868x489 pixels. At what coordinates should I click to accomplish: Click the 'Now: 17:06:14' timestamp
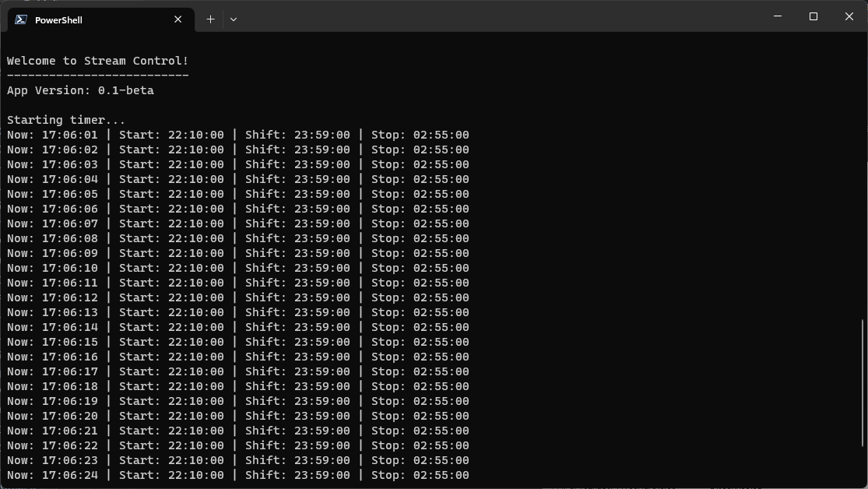coord(52,327)
